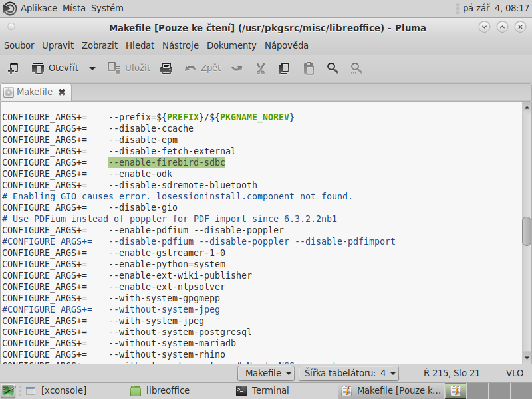Click the distribution logo in top panel
The height and width of the screenshot is (399, 532).
coord(9,8)
